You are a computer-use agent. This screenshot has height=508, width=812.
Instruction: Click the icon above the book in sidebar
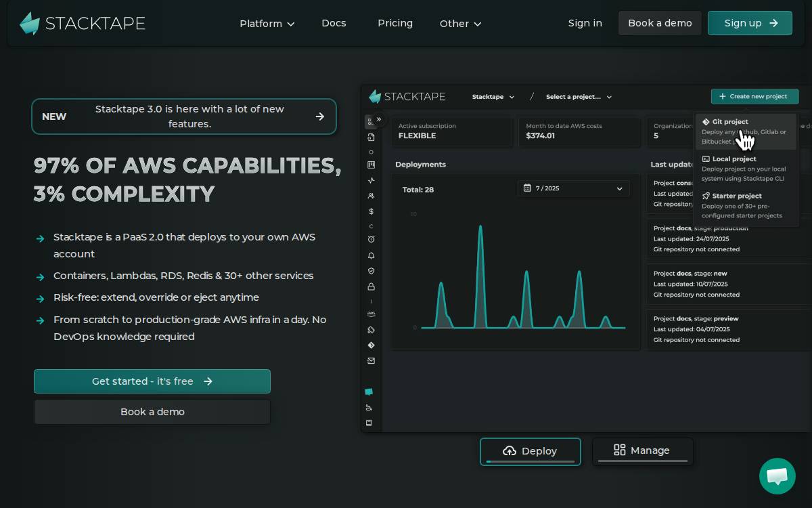[369, 407]
